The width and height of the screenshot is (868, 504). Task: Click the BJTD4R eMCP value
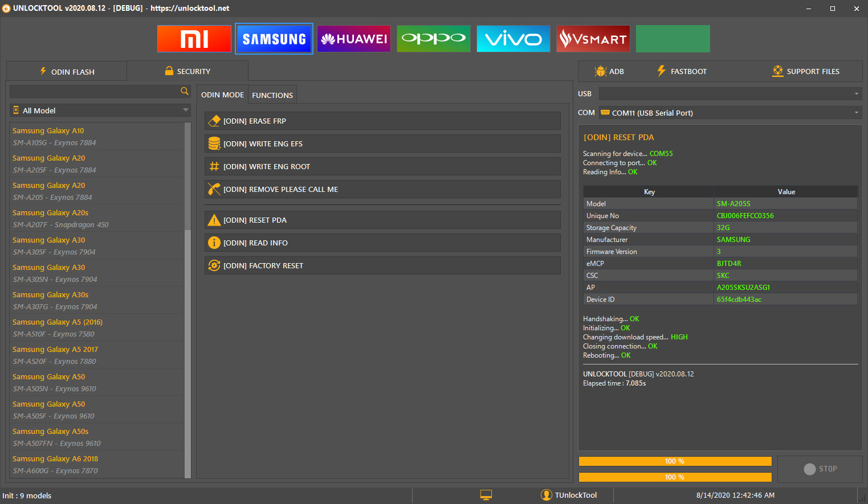coord(729,264)
